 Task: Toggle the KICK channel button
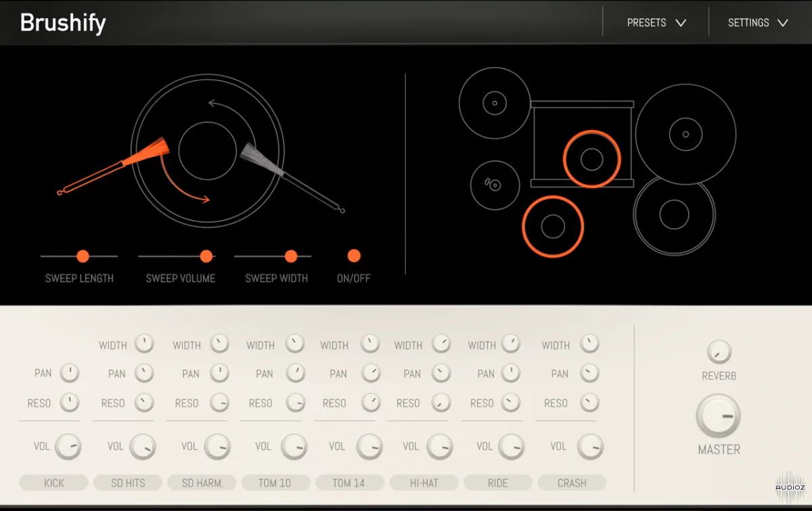[x=53, y=483]
